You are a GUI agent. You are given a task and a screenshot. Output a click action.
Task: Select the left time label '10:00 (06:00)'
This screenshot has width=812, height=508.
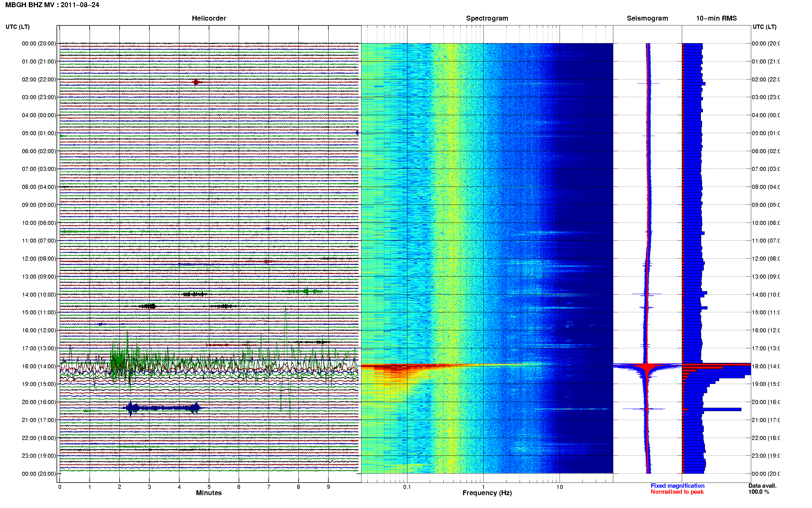[39, 223]
